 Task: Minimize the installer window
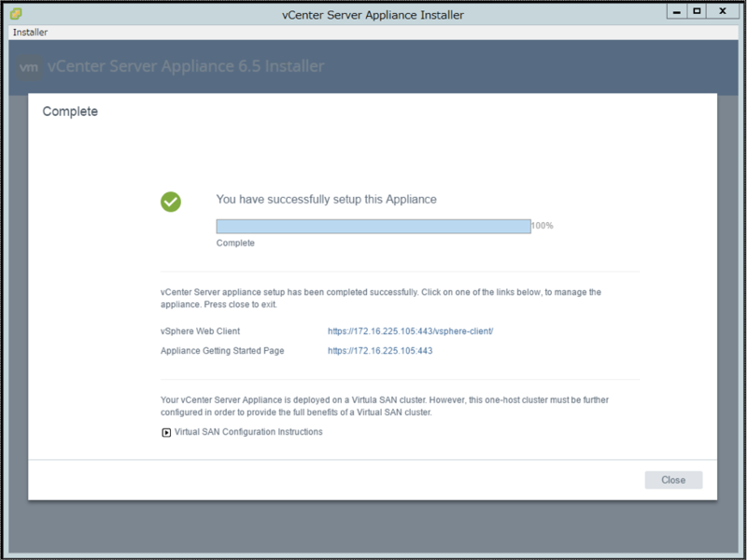676,11
